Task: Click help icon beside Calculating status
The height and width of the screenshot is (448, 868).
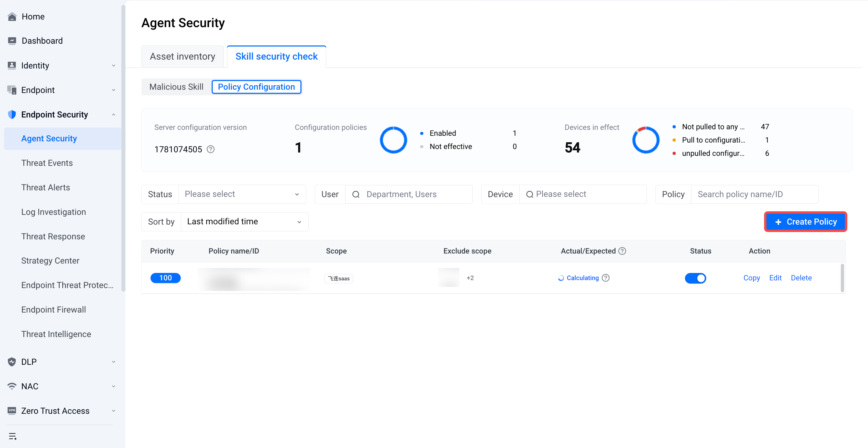Action: coord(606,278)
